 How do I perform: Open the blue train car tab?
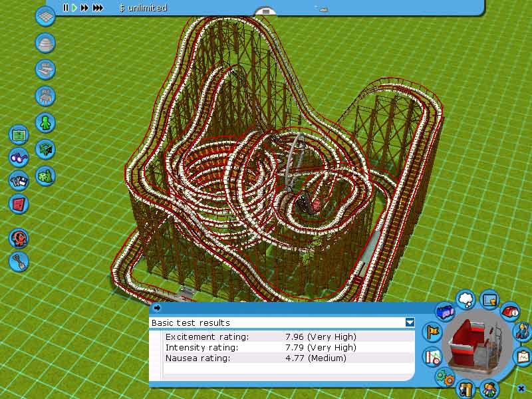[446, 311]
